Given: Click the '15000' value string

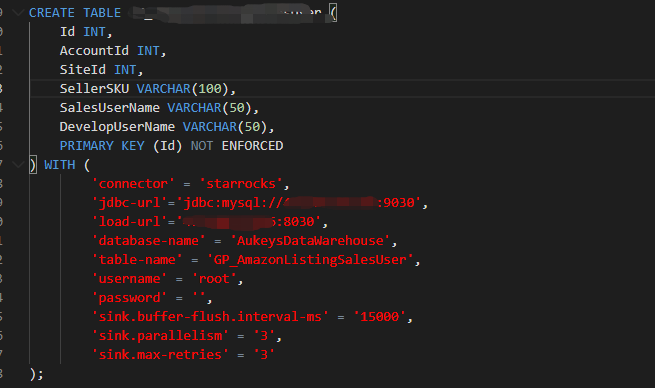Looking at the screenshot, I should [380, 317].
